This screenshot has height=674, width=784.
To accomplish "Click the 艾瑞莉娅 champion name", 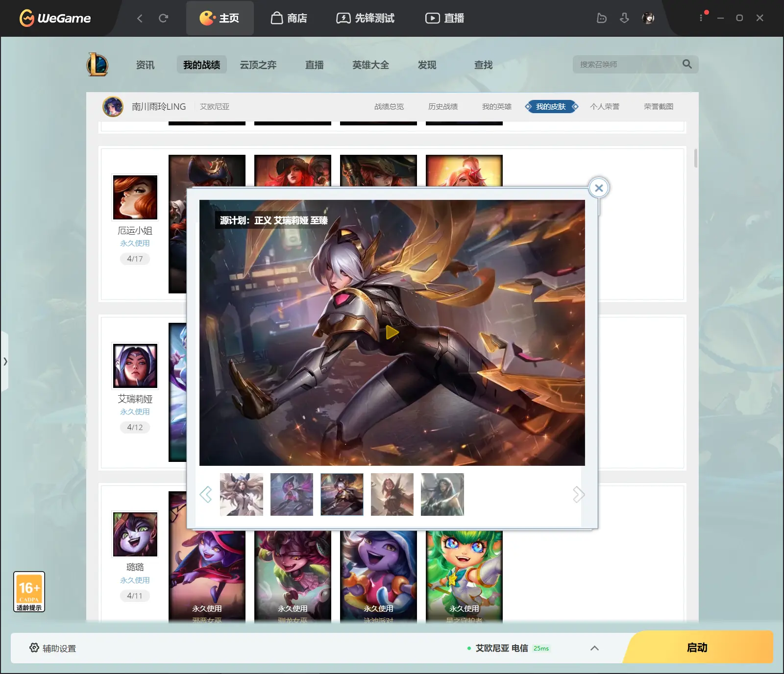I will 135,399.
